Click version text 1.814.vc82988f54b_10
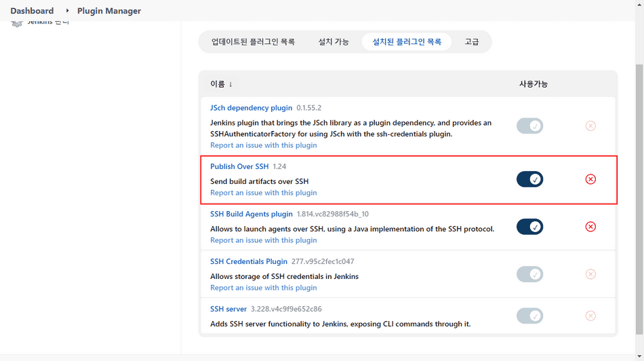Image resolution: width=644 pixels, height=361 pixels. coord(333,214)
